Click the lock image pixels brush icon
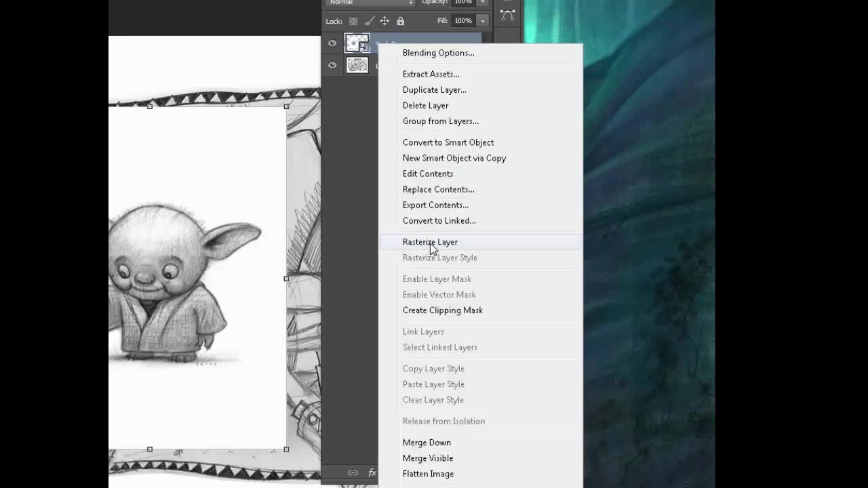Viewport: 868px width, 488px height. [369, 21]
